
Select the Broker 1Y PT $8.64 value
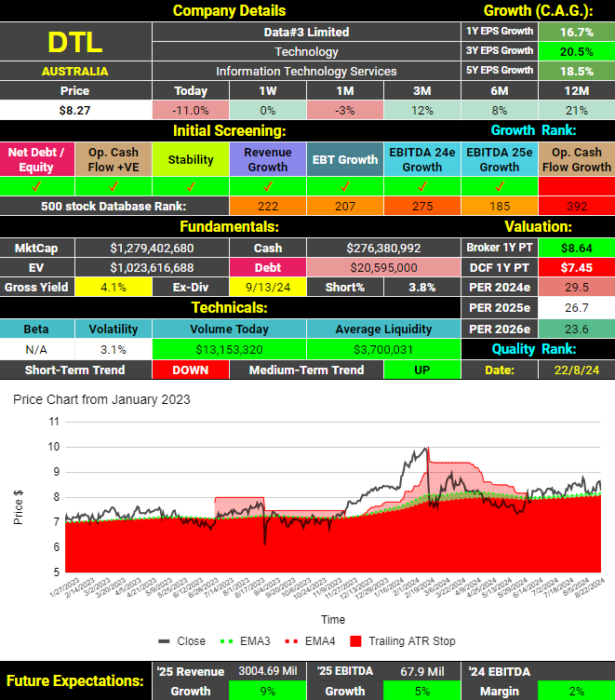577,249
